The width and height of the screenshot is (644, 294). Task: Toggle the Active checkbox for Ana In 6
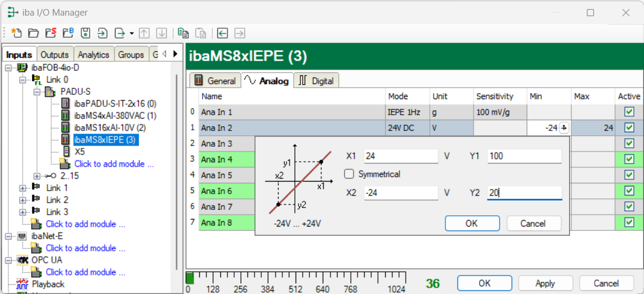[629, 191]
